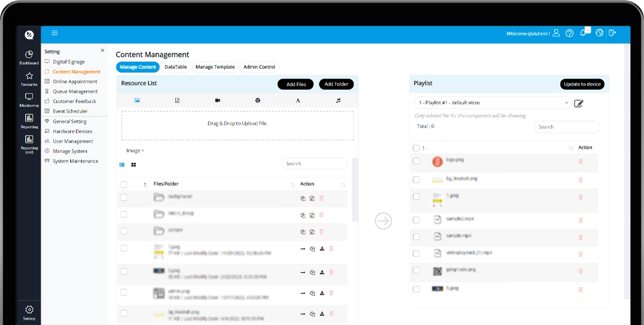The width and height of the screenshot is (644, 325).
Task: Switch to grid view of resources
Action: click(133, 165)
